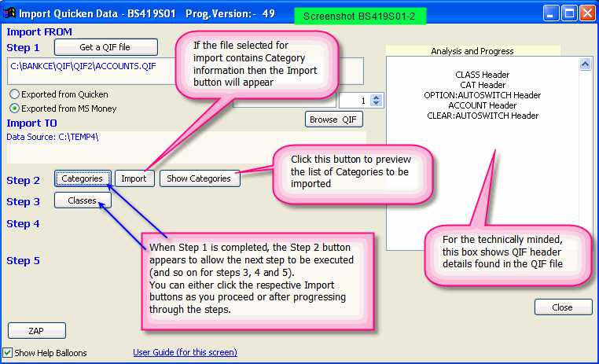Screen dimensions: 599x364
Task: Click the Import button beside Categories
Action: tap(134, 178)
